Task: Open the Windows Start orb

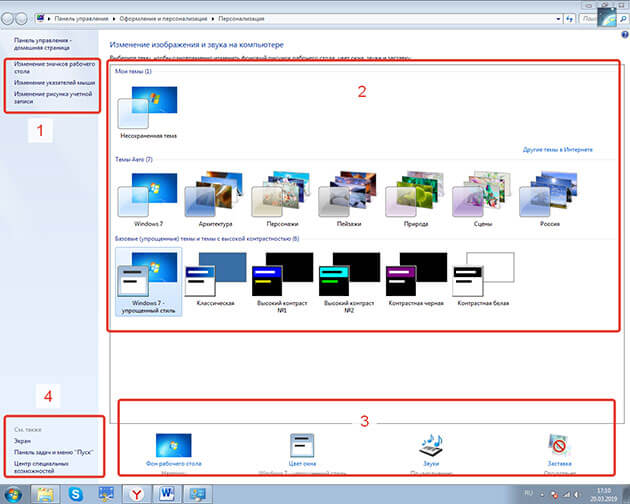Action: 12,494
